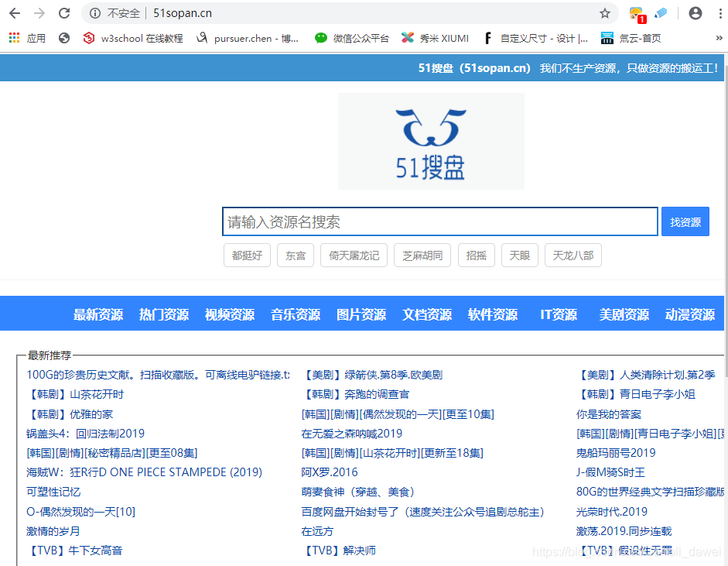The width and height of the screenshot is (728, 566).
Task: Open the 软件资源 nav tab
Action: tap(493, 314)
